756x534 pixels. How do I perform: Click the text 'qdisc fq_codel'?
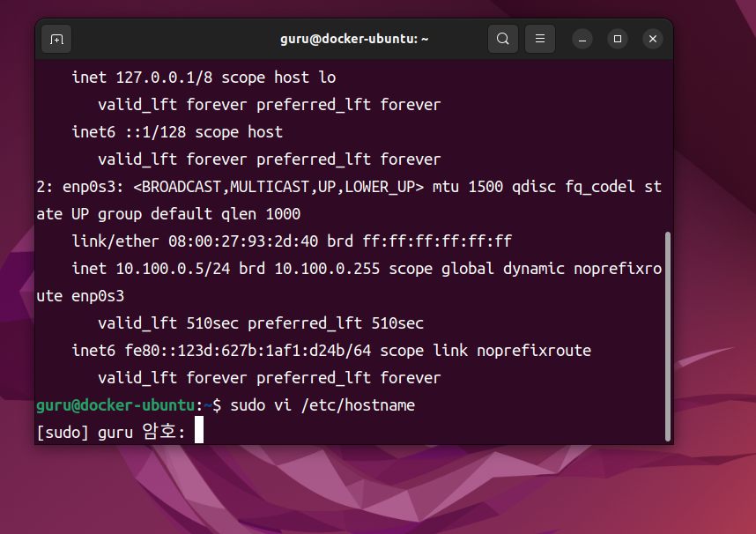[x=574, y=186]
